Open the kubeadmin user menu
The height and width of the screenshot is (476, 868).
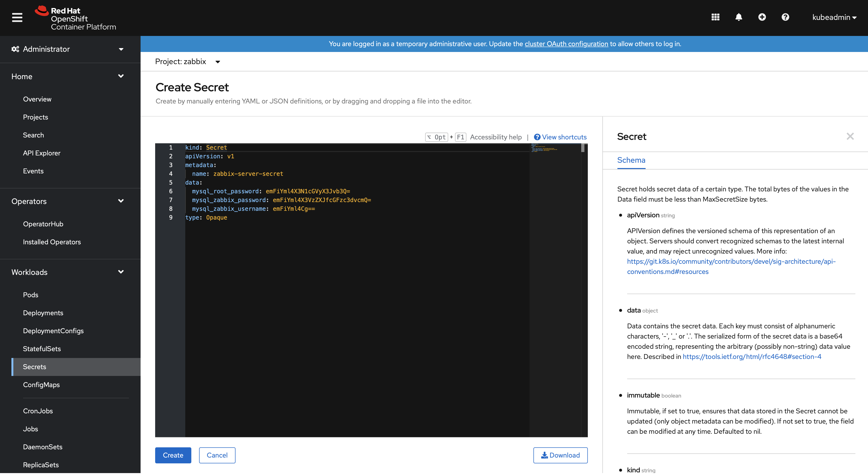tap(834, 17)
